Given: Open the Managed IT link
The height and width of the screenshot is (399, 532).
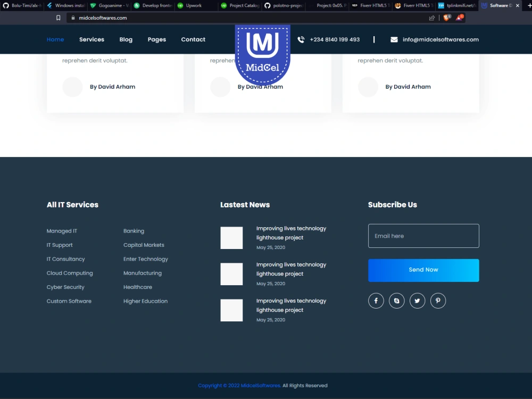Looking at the screenshot, I should 62,231.
